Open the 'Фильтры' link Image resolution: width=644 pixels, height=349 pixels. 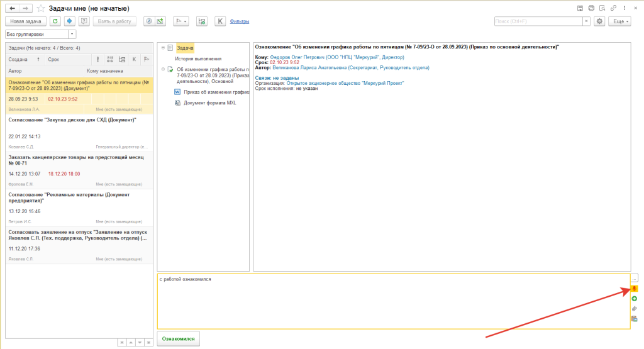(x=240, y=21)
